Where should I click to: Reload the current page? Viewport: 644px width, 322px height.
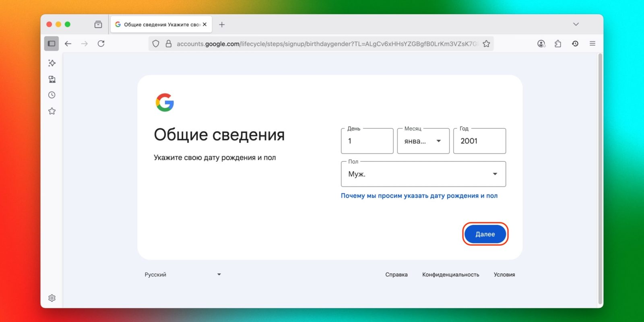tap(101, 43)
